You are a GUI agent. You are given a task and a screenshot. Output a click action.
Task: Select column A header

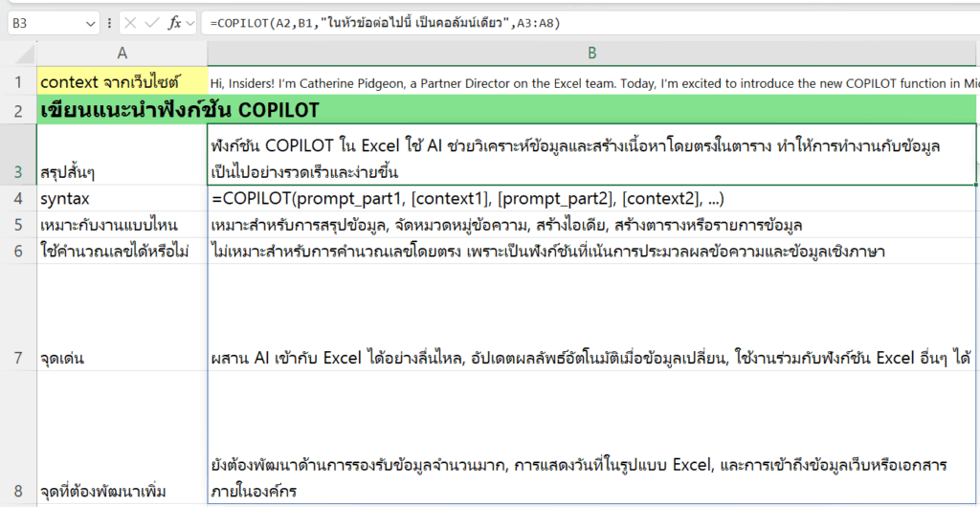[x=122, y=52]
